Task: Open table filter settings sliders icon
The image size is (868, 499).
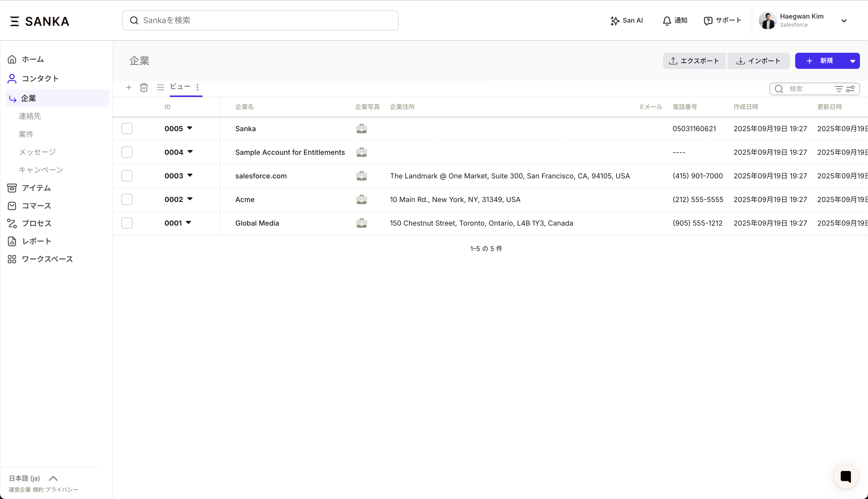Action: click(x=850, y=89)
